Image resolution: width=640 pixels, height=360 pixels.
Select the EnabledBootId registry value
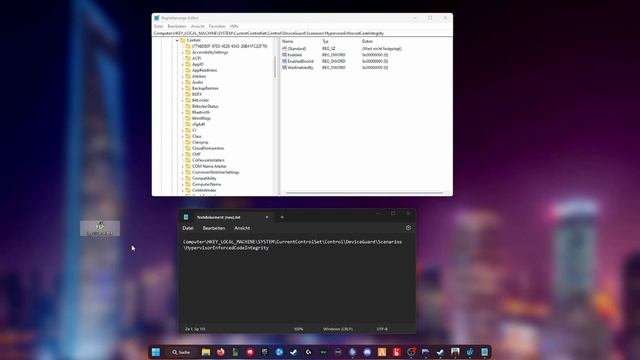coord(298,61)
